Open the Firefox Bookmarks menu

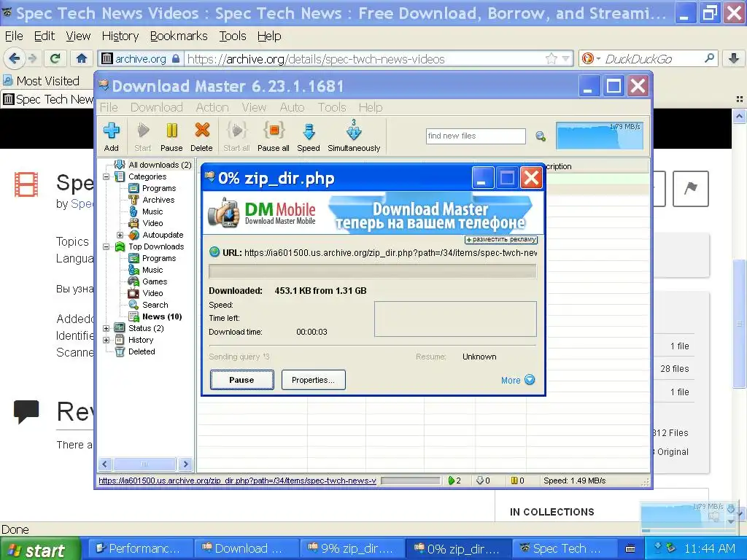point(179,36)
